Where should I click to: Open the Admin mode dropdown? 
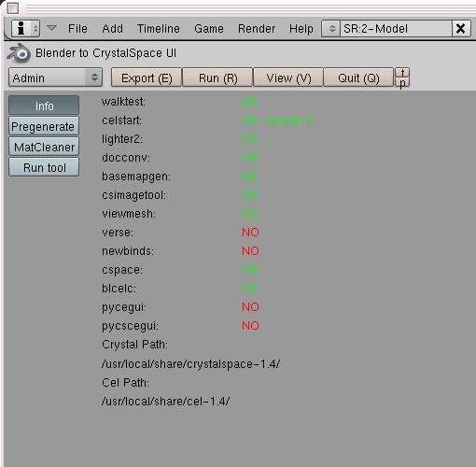(x=55, y=78)
